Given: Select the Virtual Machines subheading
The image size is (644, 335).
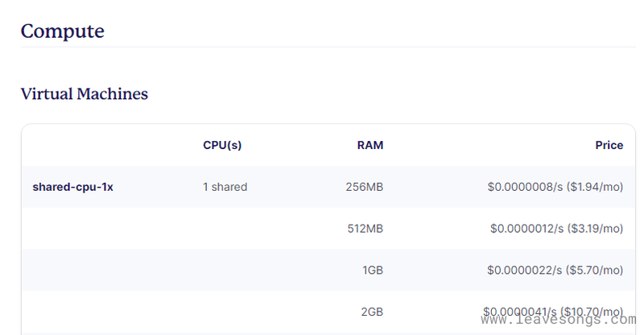Looking at the screenshot, I should [84, 93].
